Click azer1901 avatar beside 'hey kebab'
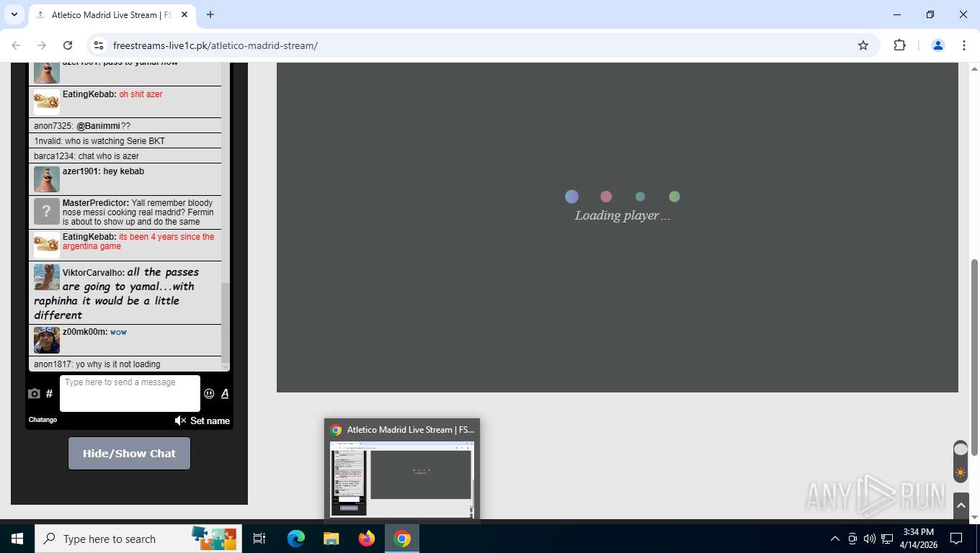 click(47, 179)
